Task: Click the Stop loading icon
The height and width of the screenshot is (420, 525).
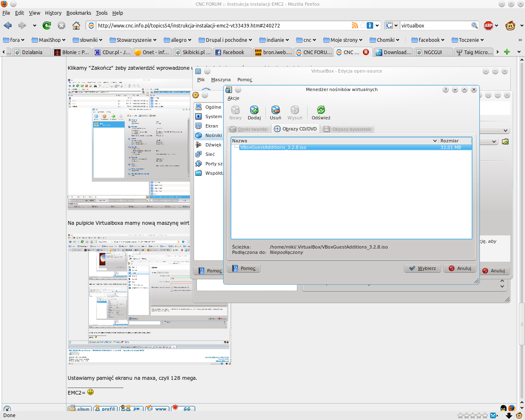Action: [62, 25]
